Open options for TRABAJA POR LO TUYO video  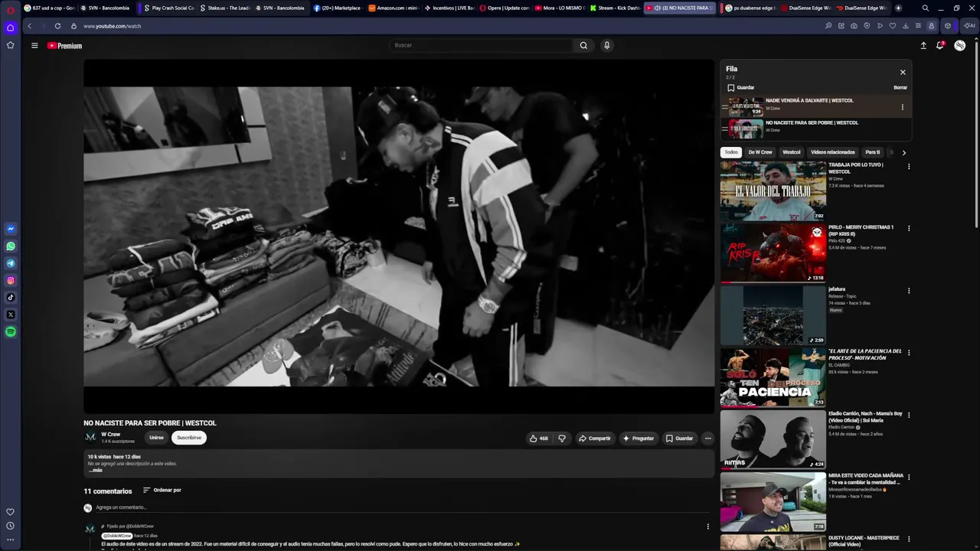909,166
